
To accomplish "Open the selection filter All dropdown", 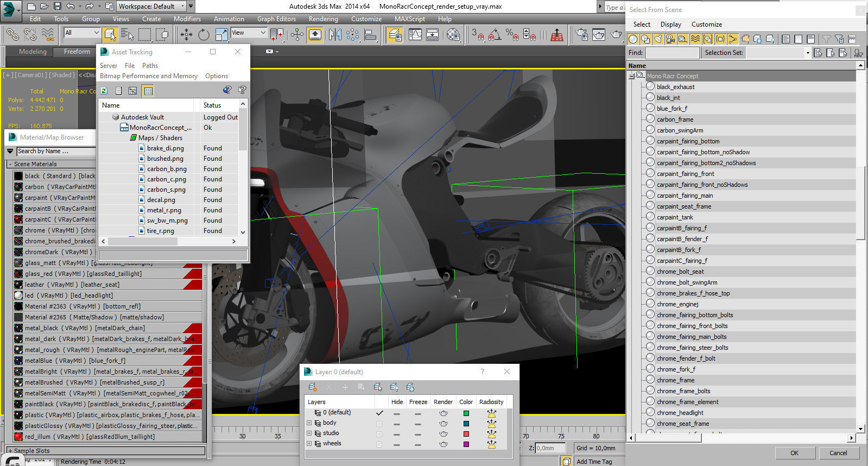I will coord(82,33).
